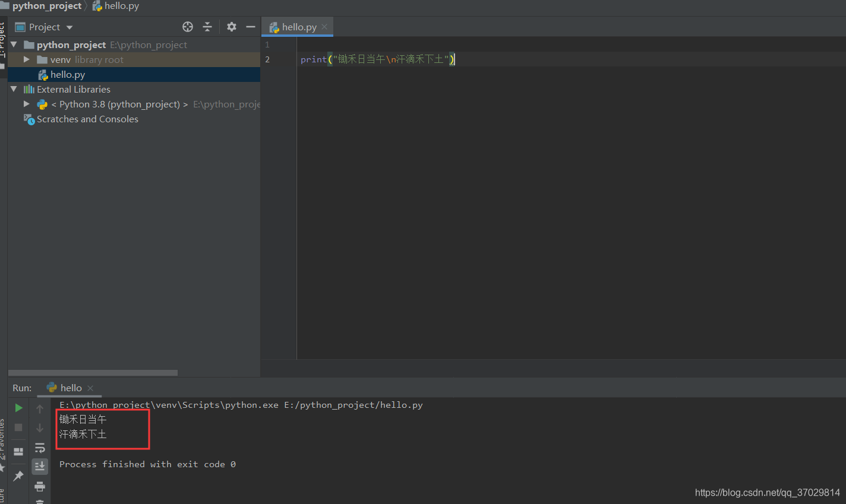Click the Locate/Scroll from Source target icon
Image resolution: width=846 pixels, height=504 pixels.
tap(188, 27)
